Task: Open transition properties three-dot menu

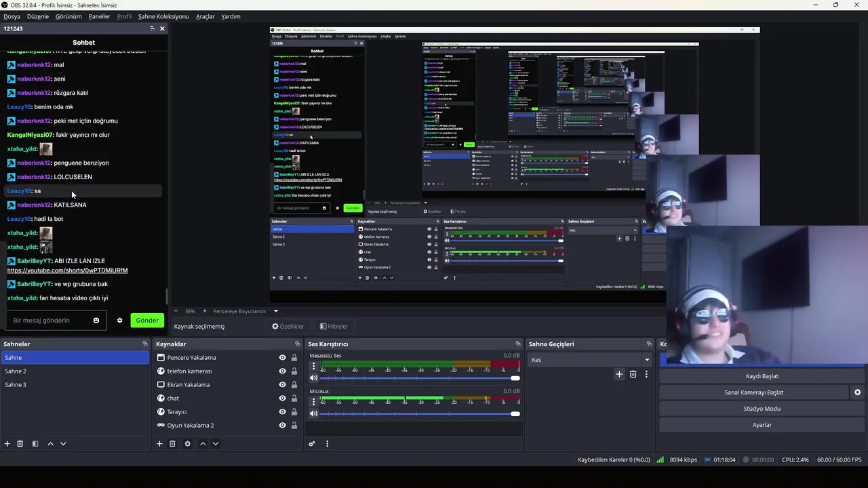Action: tap(646, 374)
